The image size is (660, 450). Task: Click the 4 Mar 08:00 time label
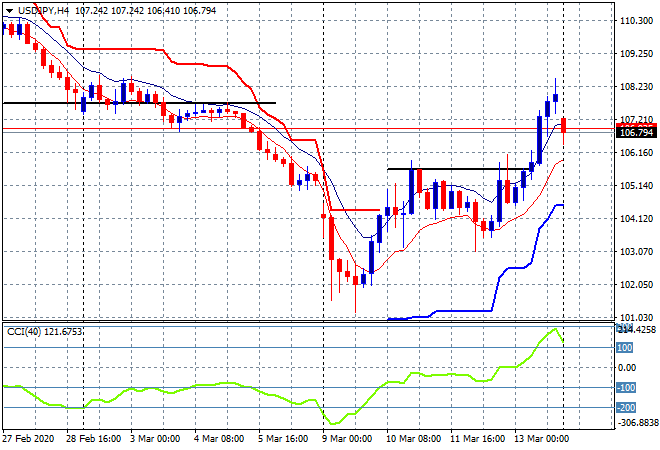[x=219, y=439]
